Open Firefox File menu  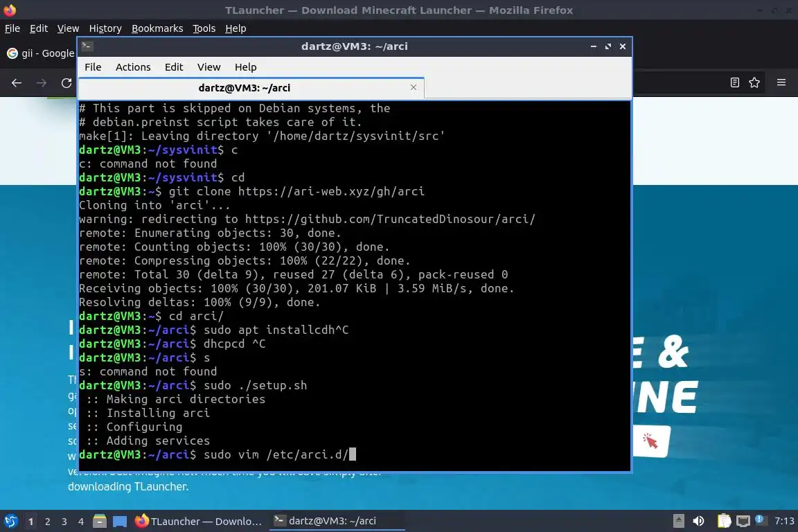12,28
